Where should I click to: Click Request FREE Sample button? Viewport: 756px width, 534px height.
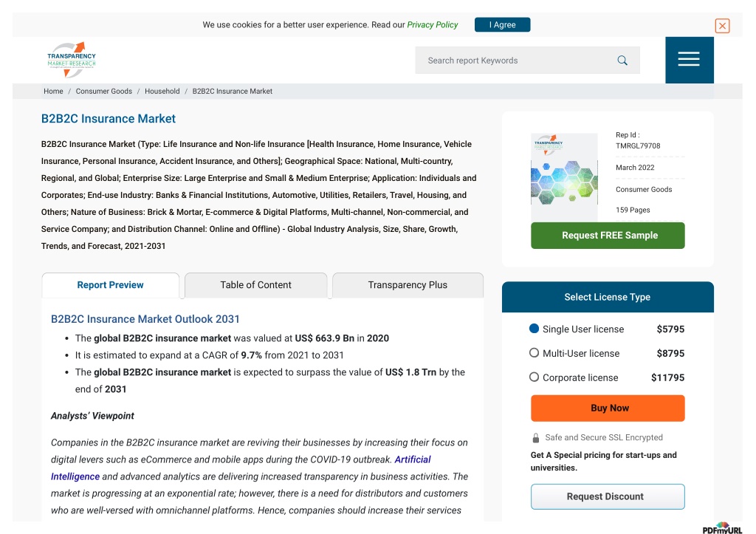(608, 236)
